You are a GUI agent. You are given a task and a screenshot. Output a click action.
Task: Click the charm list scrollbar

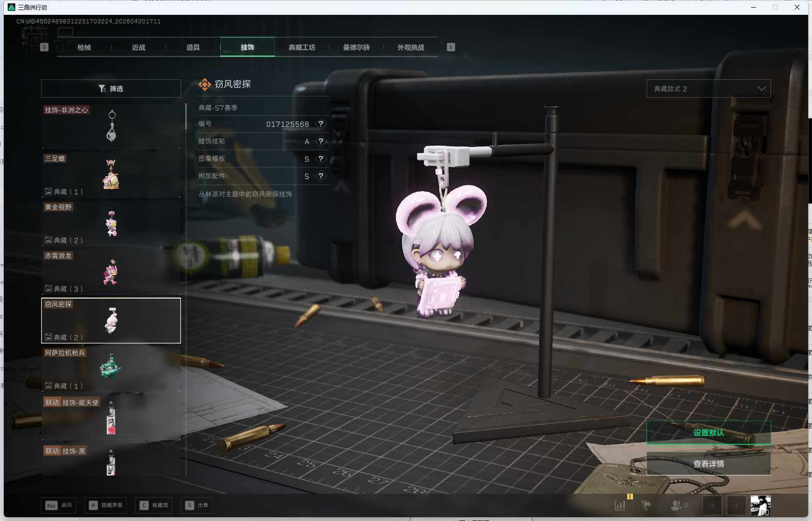(x=186, y=116)
